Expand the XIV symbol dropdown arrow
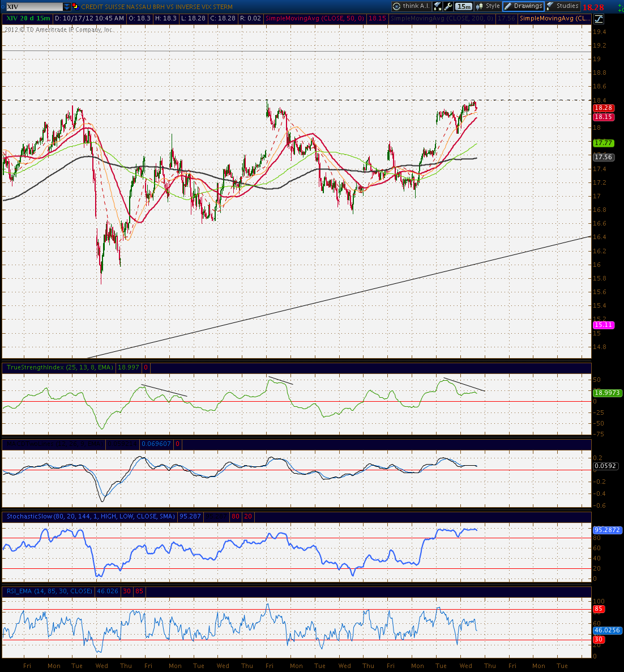 67,6
